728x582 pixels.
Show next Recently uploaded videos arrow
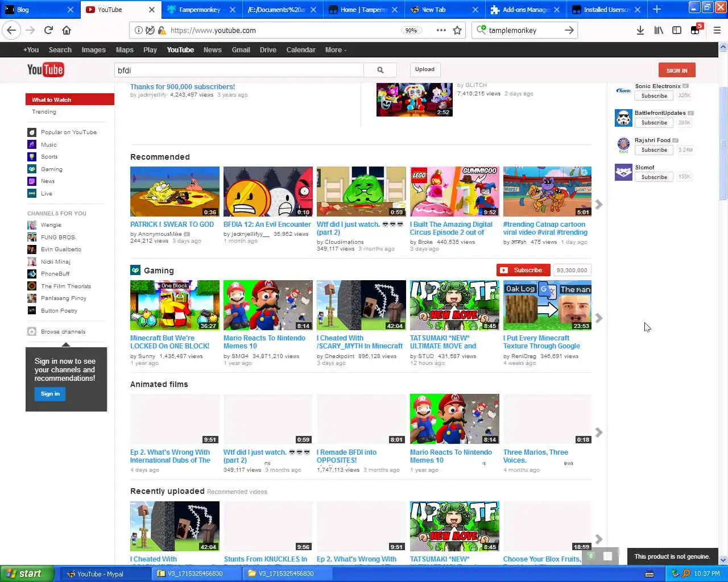[x=598, y=538]
